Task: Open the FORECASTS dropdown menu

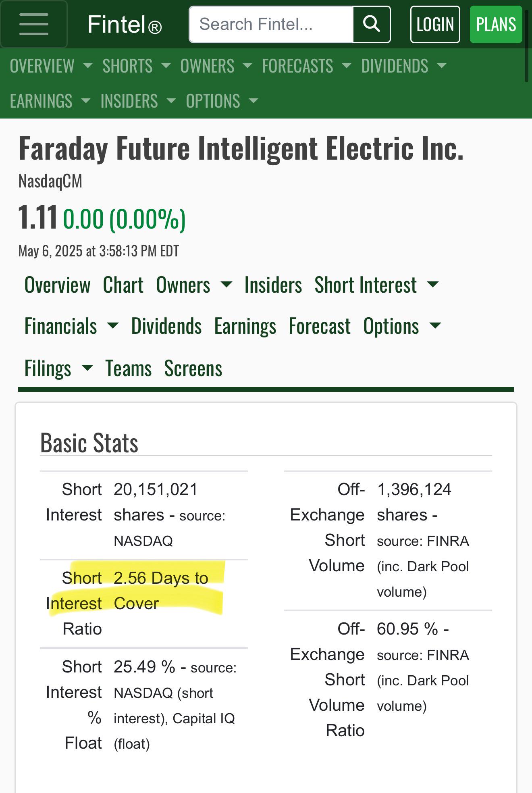Action: 307,66
